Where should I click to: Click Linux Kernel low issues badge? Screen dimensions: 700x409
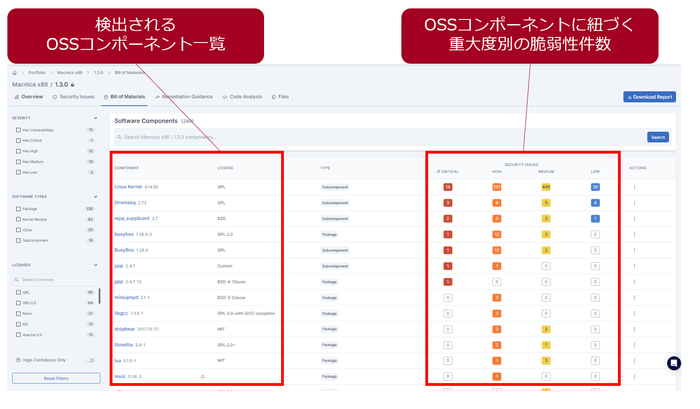[x=595, y=187]
